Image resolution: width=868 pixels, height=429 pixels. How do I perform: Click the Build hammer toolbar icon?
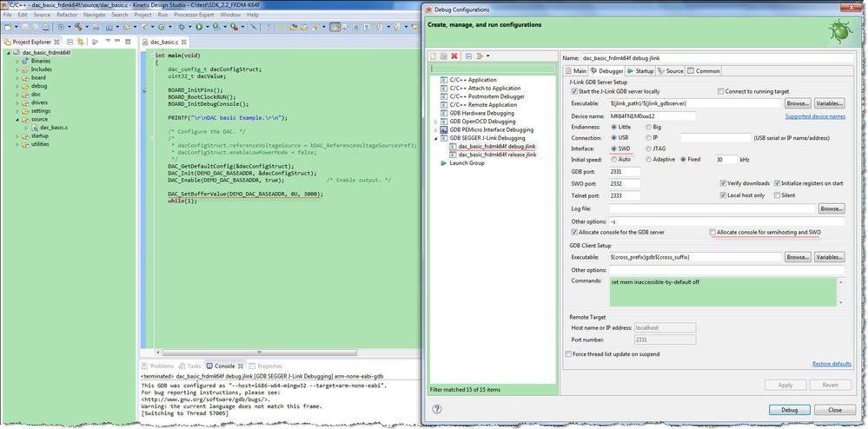(x=78, y=27)
